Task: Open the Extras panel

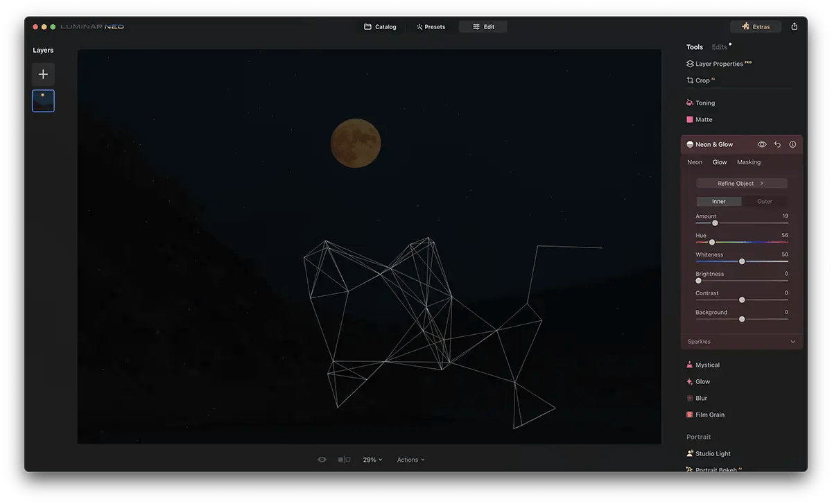Action: 756,27
